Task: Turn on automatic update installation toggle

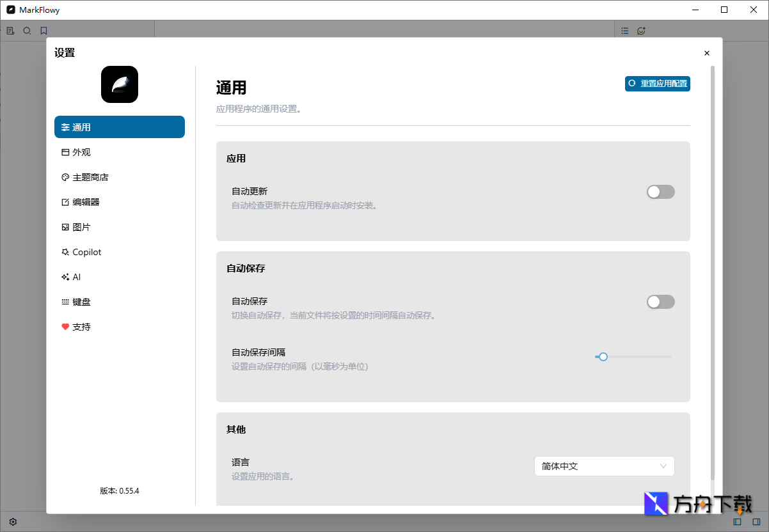Action: [660, 191]
